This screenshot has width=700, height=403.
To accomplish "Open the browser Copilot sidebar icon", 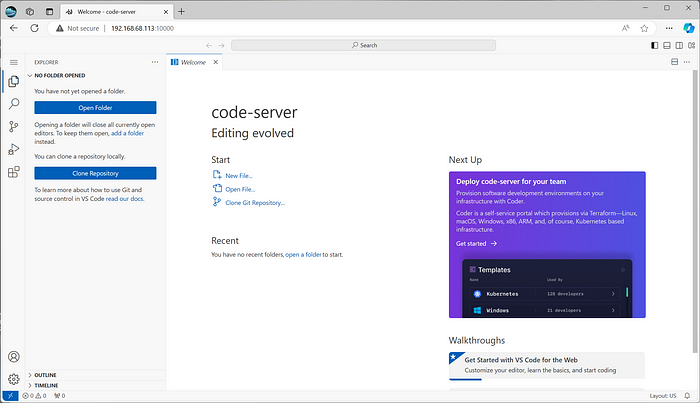I will click(689, 28).
